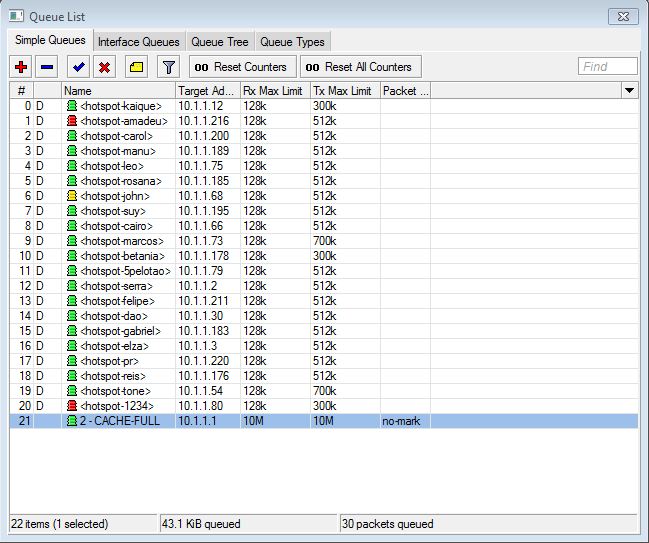Select the <hotspot-reis> queue name
The image size is (649, 543).
point(113,376)
